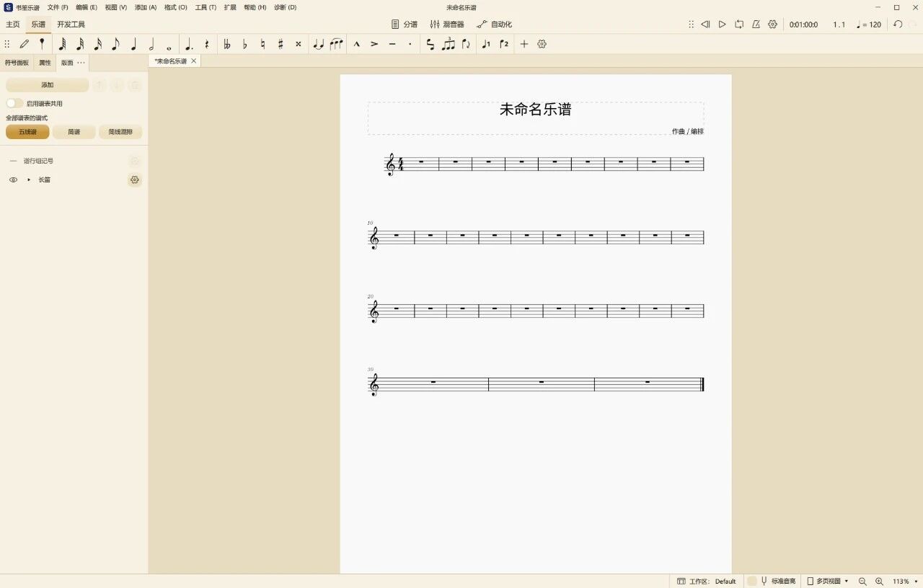
Task: Apply the flat accidental
Action: [x=245, y=44]
